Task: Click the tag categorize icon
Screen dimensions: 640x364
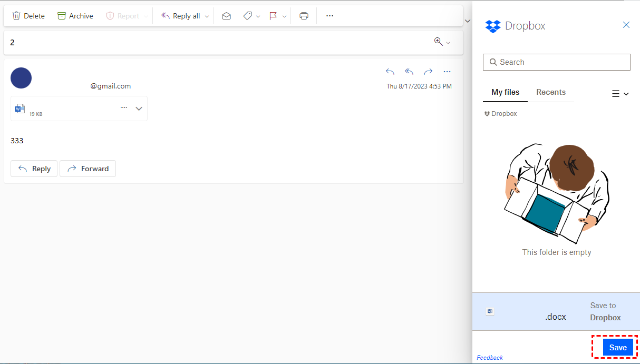Action: coord(247,16)
